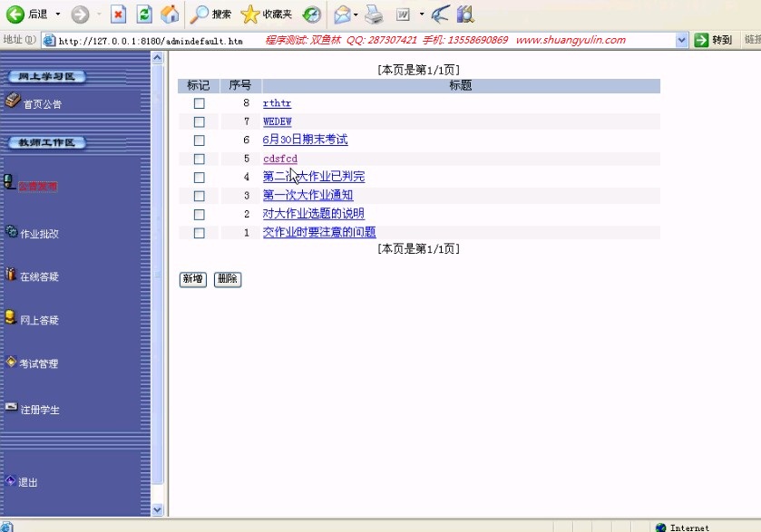Open the rthtr announcement link
761x532 pixels.
click(x=277, y=103)
